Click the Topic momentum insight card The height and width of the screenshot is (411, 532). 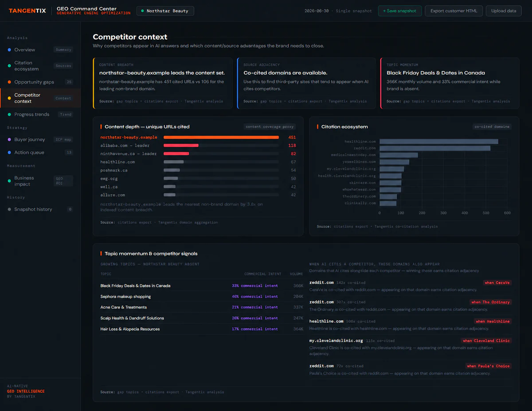[x=450, y=83]
